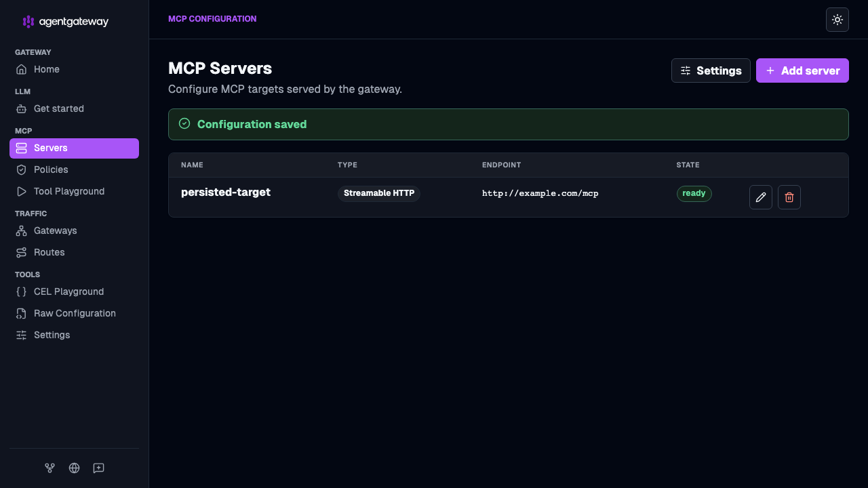This screenshot has width=868, height=488.
Task: Click the ready state badge
Action: 694,193
